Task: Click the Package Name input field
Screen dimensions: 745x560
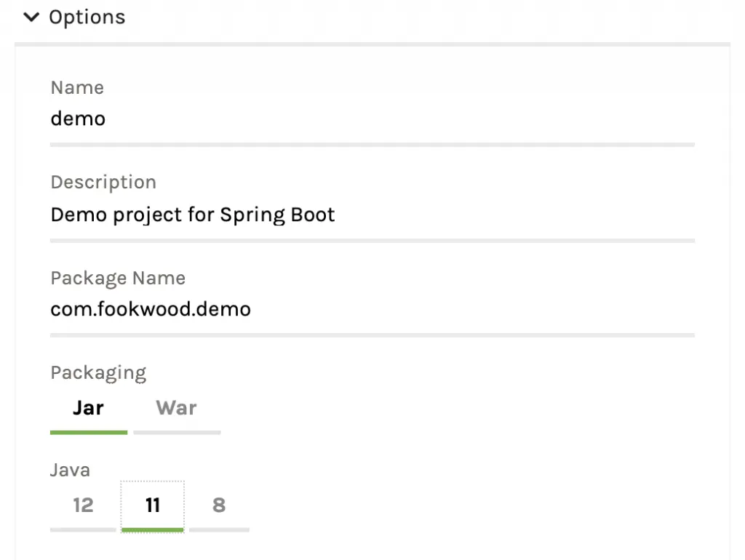Action: (371, 309)
